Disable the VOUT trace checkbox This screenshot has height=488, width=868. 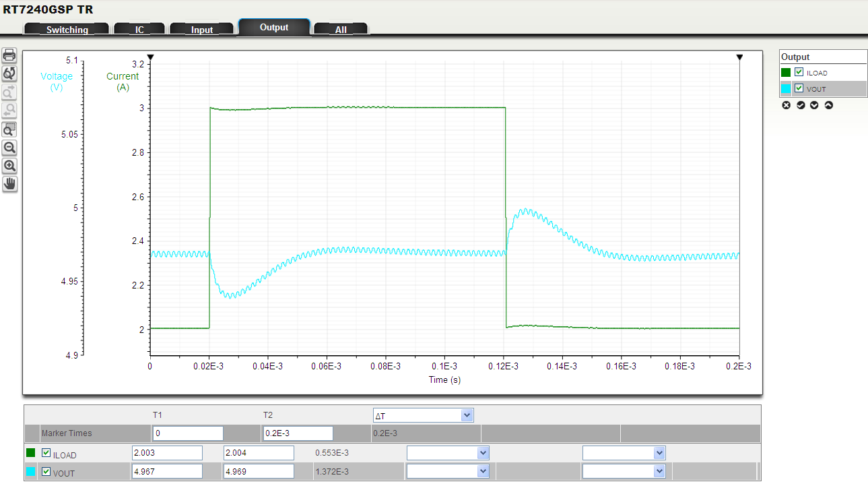pos(799,88)
